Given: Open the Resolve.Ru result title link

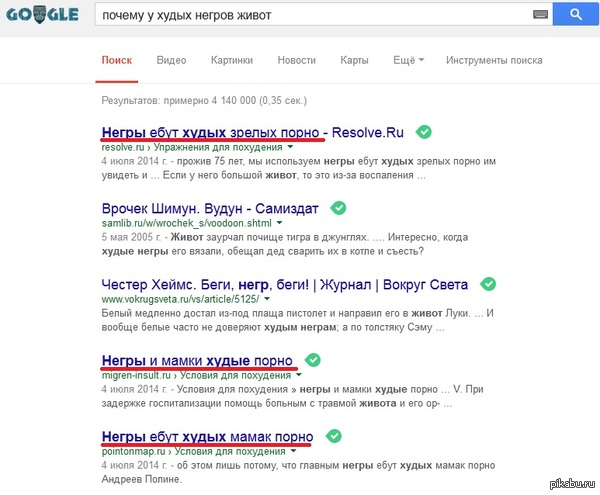Looking at the screenshot, I should tap(253, 132).
